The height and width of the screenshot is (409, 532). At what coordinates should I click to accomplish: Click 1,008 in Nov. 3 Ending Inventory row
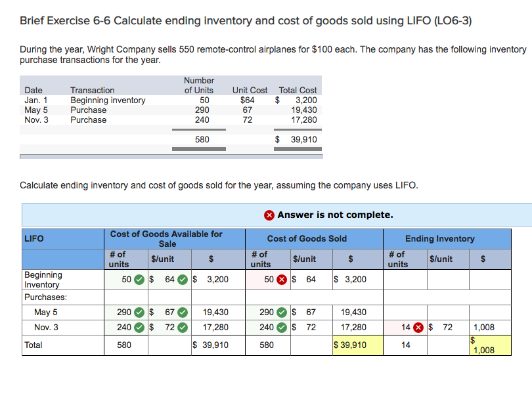point(484,328)
